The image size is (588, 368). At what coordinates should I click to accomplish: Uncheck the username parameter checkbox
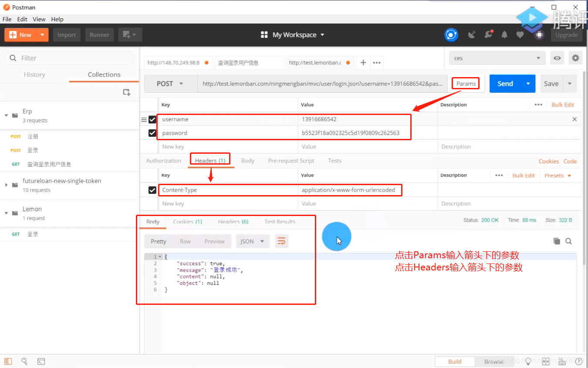click(x=152, y=119)
